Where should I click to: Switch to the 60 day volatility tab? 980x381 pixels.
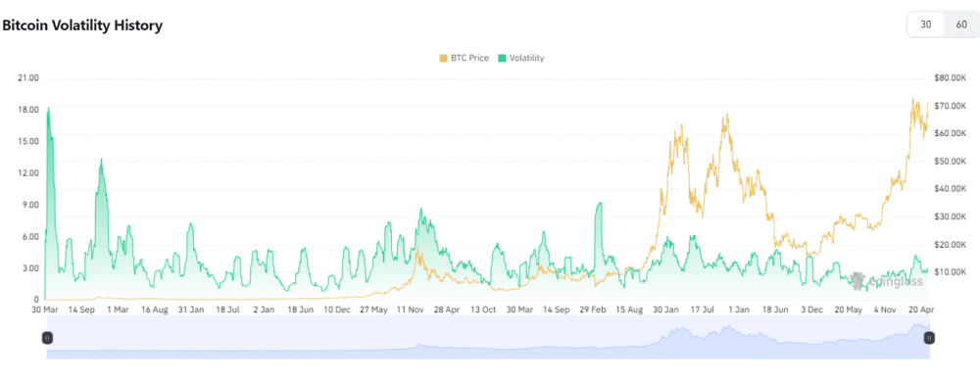point(961,25)
